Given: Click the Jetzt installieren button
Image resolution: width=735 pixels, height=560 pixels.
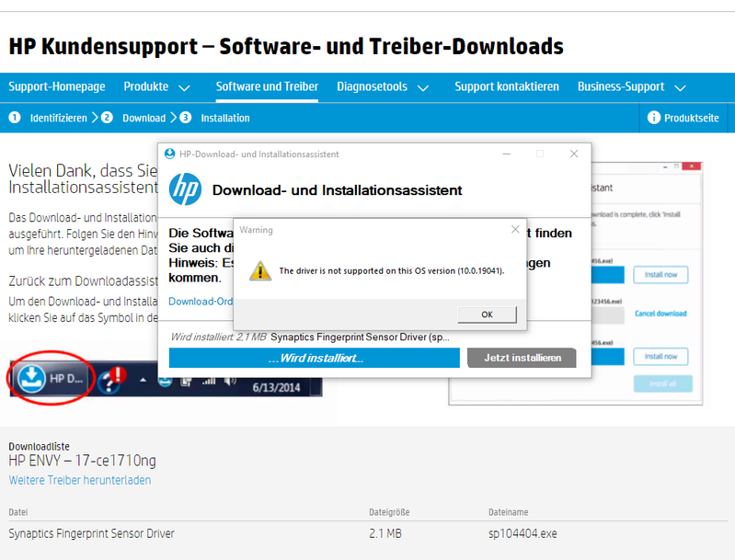Looking at the screenshot, I should (522, 358).
